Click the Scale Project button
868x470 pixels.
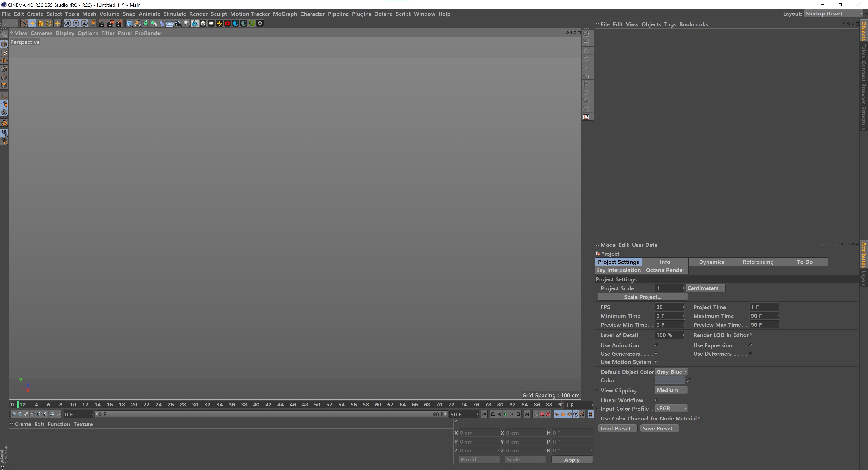click(643, 297)
